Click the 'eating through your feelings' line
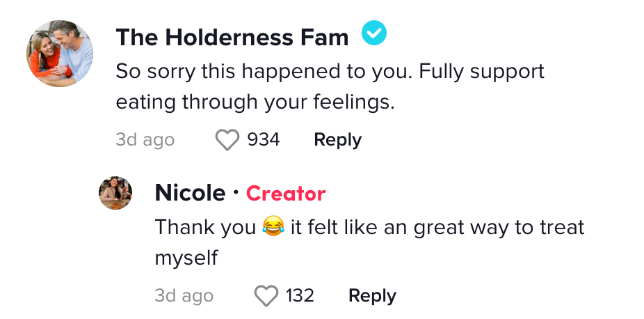The width and height of the screenshot is (644, 319). tap(255, 102)
